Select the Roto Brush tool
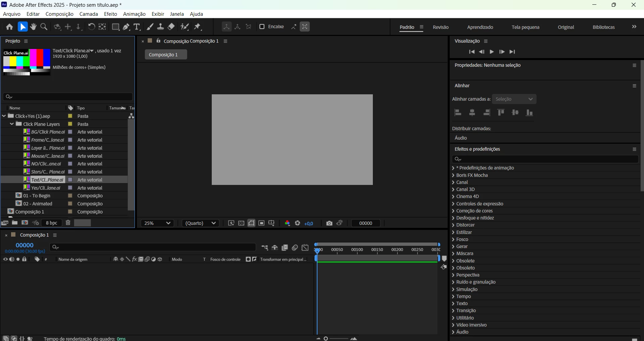 pos(185,27)
